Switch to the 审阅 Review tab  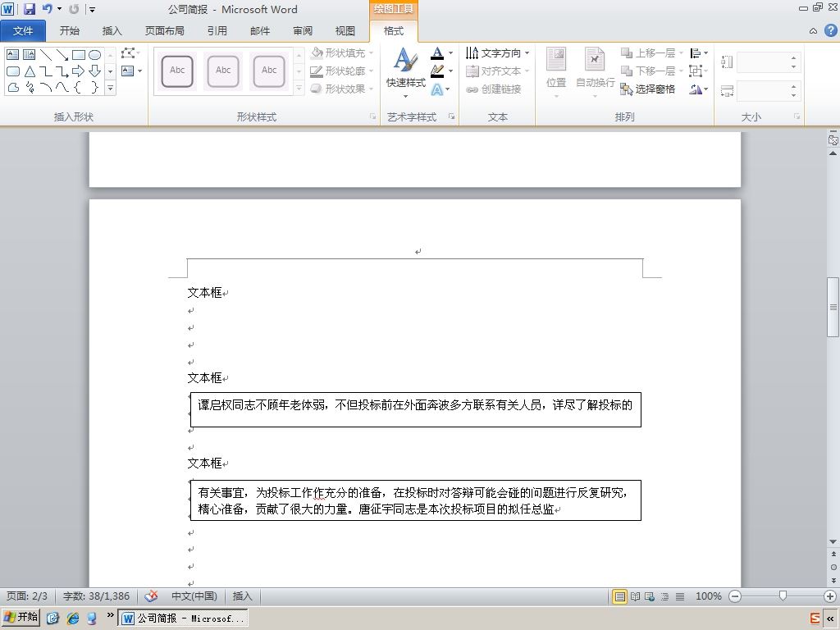coord(303,31)
